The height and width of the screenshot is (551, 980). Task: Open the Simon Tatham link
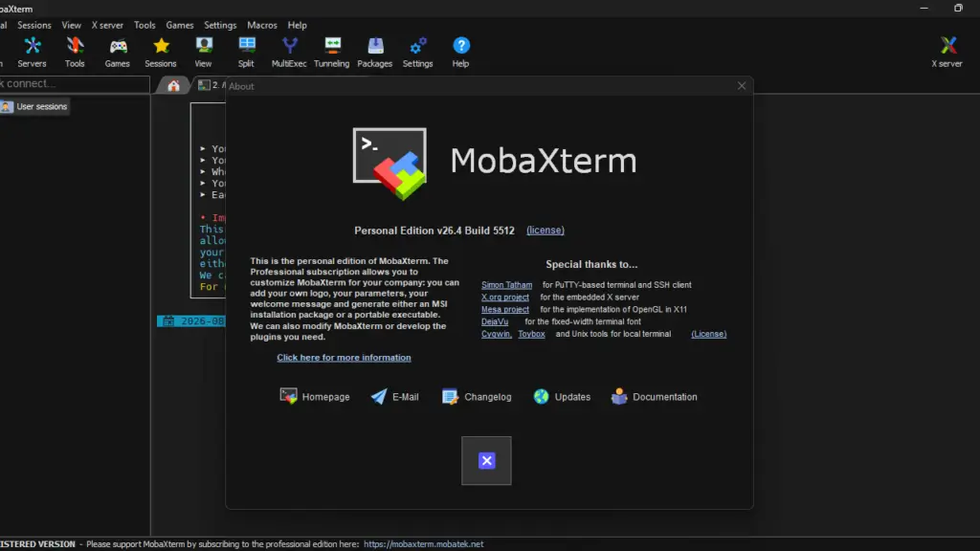point(507,285)
